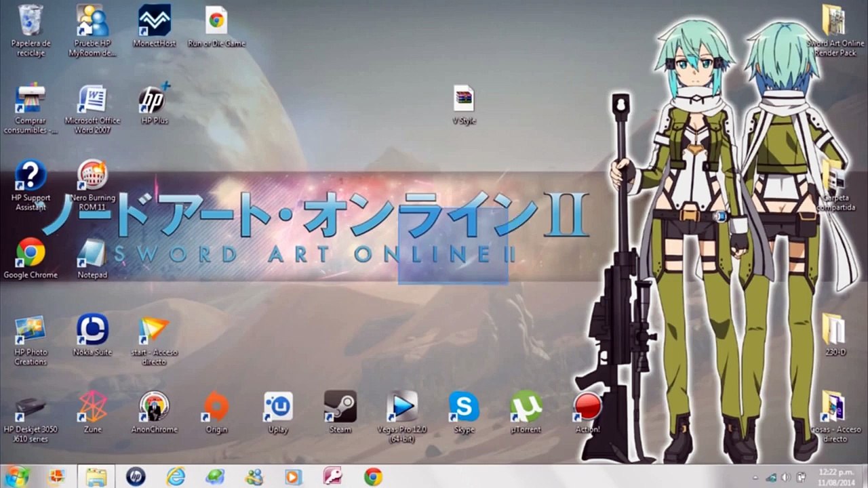This screenshot has width=868, height=488.
Task: Select the start - Acceso directo shortcut
Action: tap(155, 340)
